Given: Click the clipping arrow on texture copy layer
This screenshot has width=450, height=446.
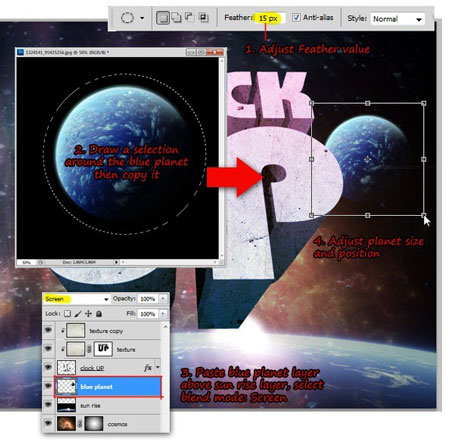Looking at the screenshot, I should [63, 330].
